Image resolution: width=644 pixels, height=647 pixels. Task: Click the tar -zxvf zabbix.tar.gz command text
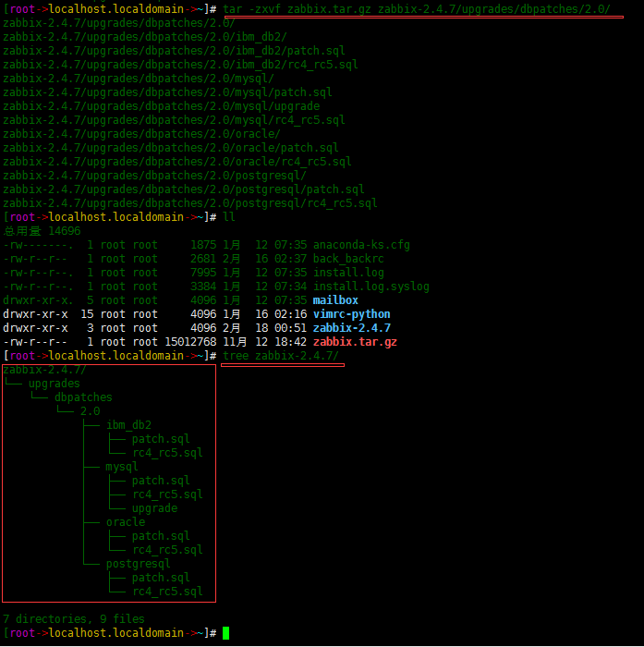[x=417, y=8]
